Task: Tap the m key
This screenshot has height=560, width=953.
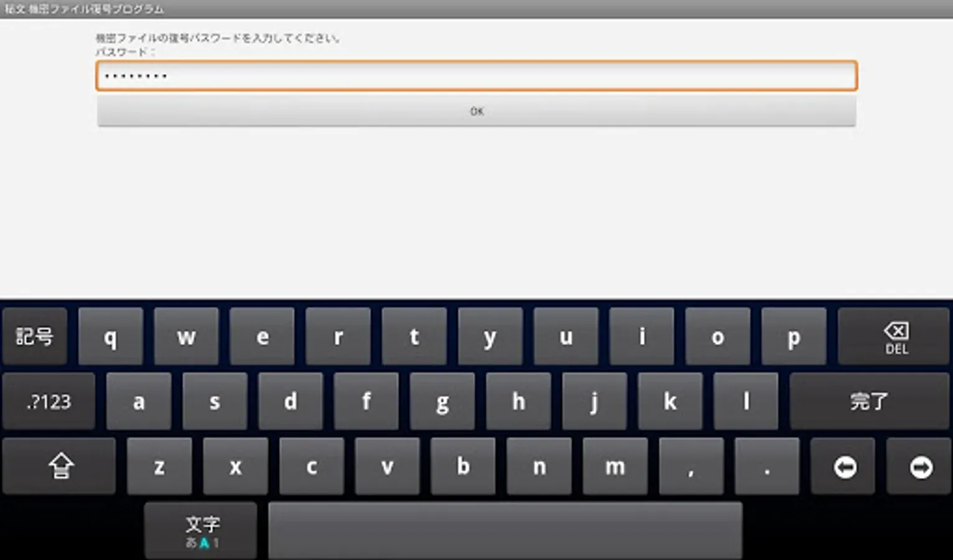Action: [615, 466]
